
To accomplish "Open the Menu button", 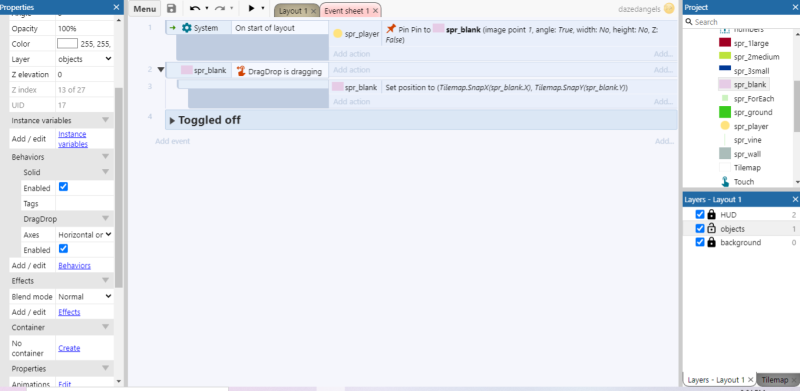I will point(144,9).
